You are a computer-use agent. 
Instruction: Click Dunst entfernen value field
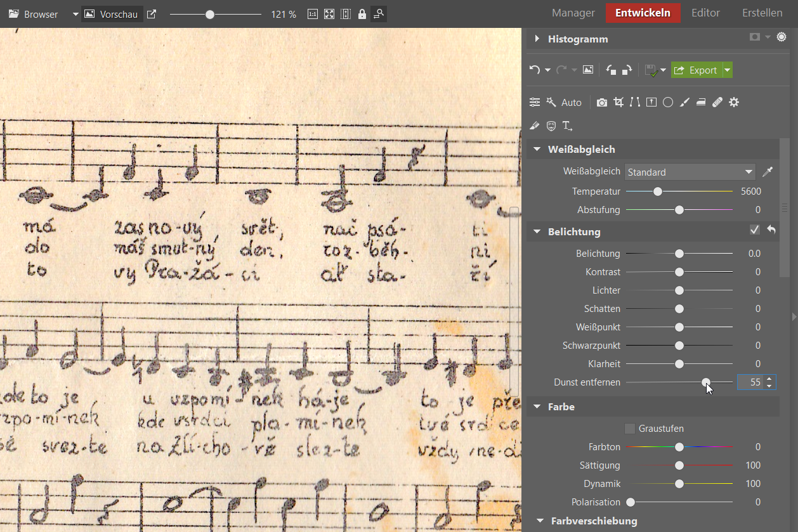751,382
